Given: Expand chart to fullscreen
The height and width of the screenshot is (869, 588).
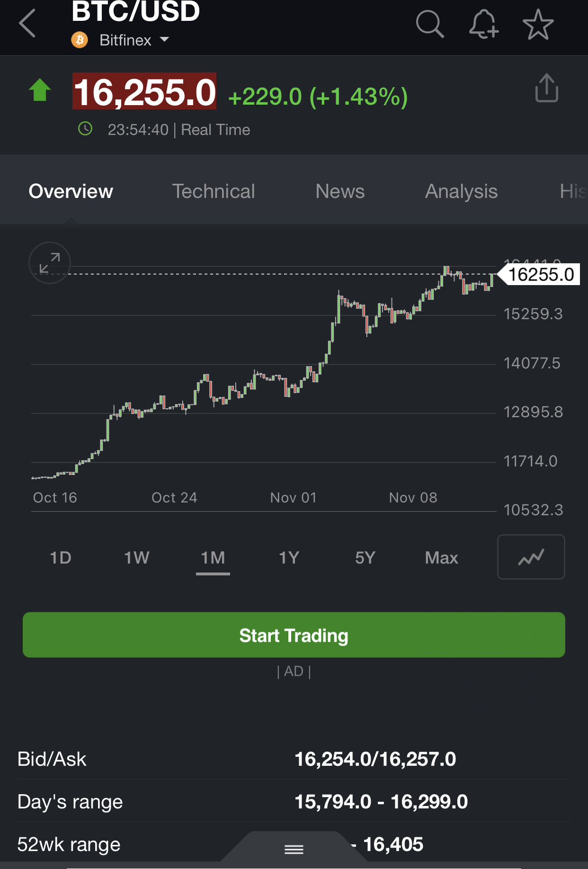Looking at the screenshot, I should pyautogui.click(x=50, y=263).
